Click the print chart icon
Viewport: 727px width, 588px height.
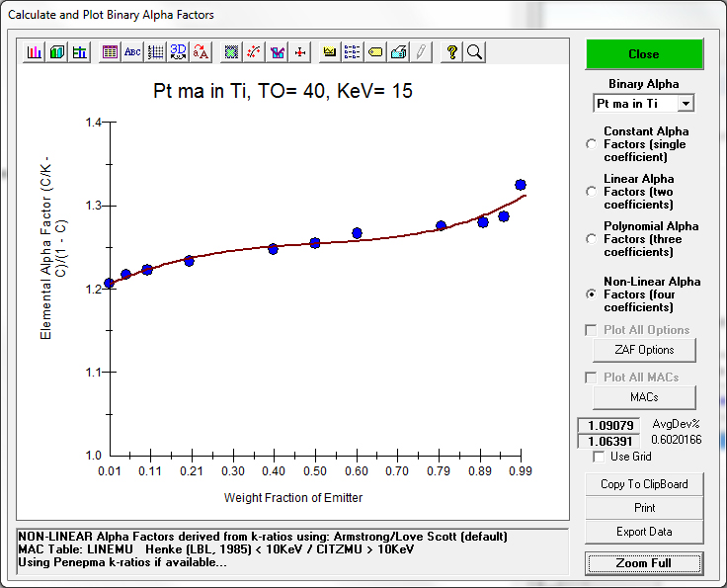click(398, 52)
